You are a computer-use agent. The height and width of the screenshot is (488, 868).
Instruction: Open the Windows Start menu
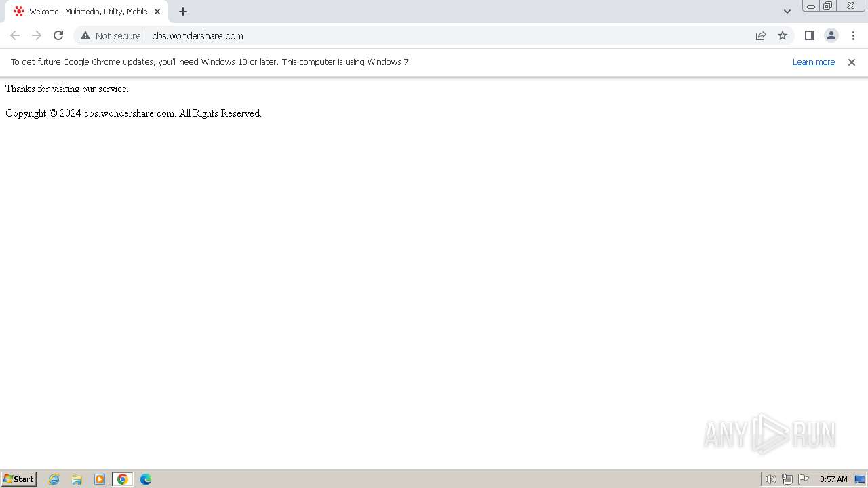(19, 479)
